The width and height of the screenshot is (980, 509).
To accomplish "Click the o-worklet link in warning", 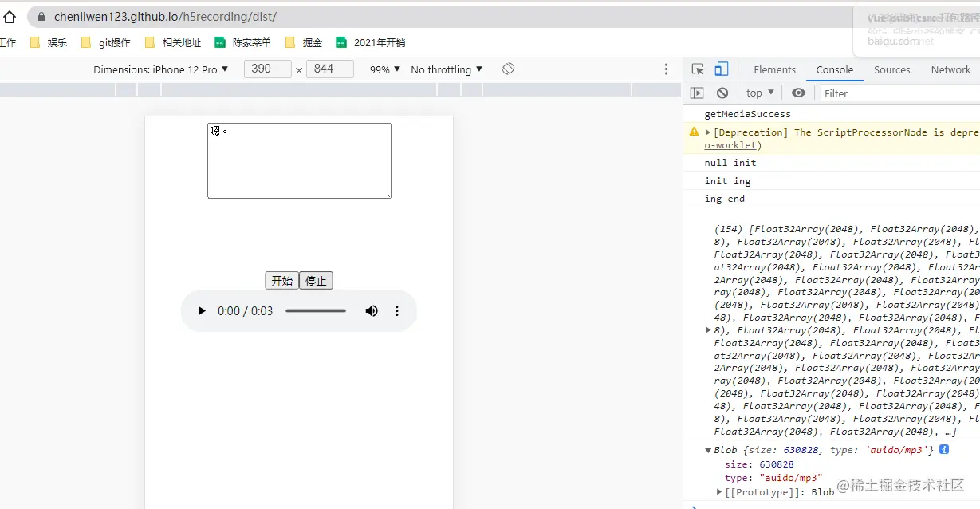I will (x=732, y=145).
